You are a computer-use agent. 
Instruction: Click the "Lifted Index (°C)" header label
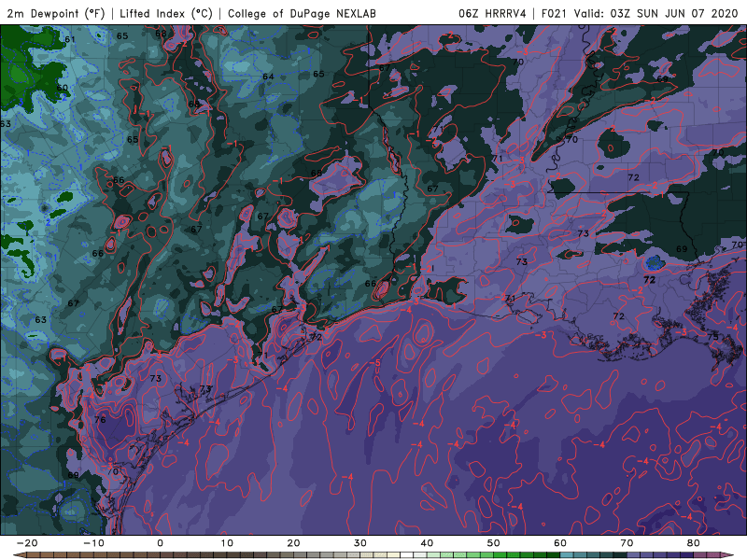pos(166,13)
